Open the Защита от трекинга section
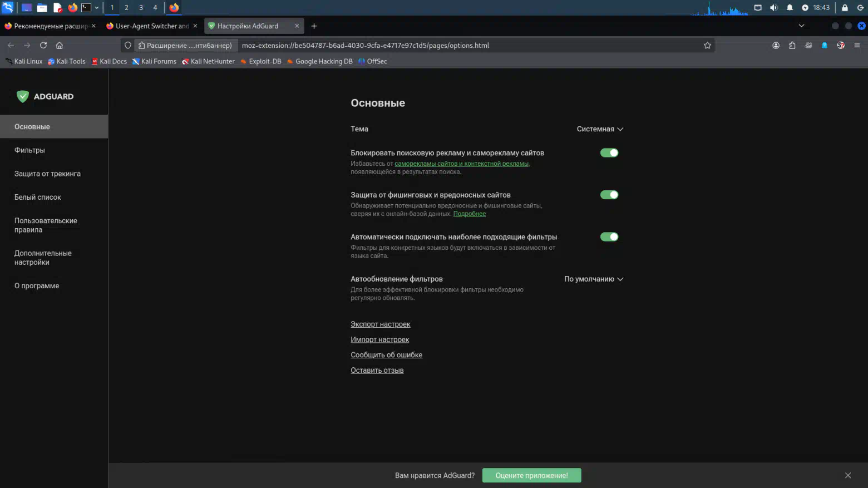 (x=54, y=174)
